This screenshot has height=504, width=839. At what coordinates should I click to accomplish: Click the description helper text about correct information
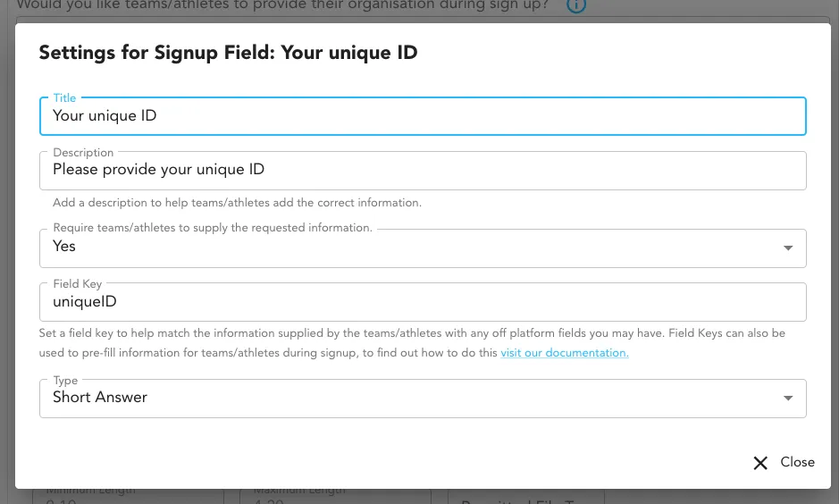pos(237,203)
